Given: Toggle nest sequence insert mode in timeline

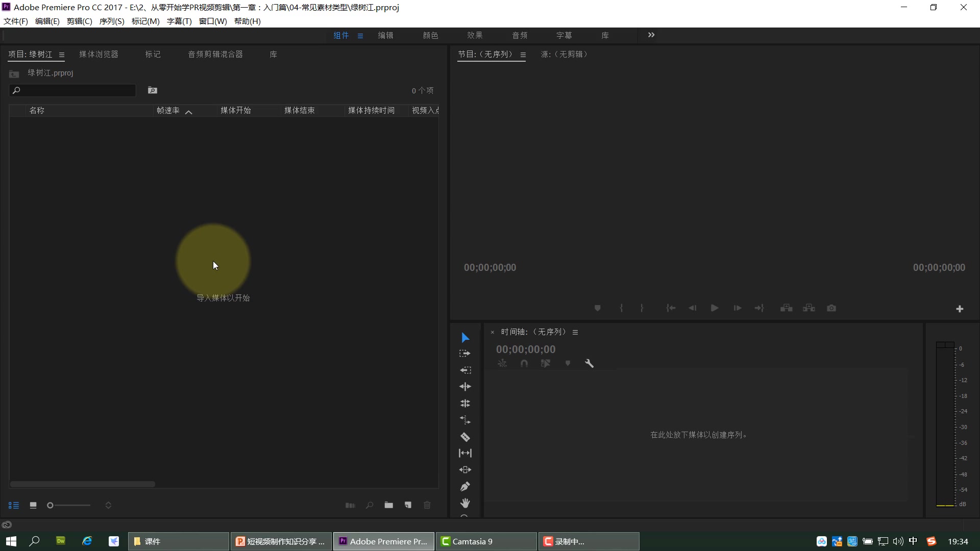Looking at the screenshot, I should [502, 363].
